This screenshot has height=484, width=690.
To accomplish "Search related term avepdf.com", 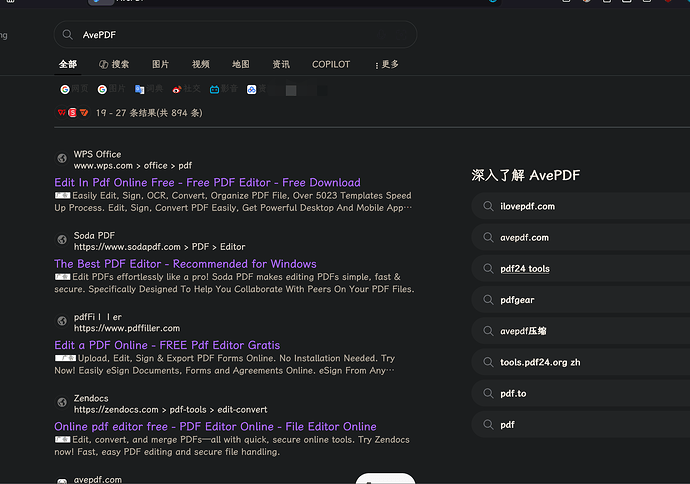I will pos(580,237).
